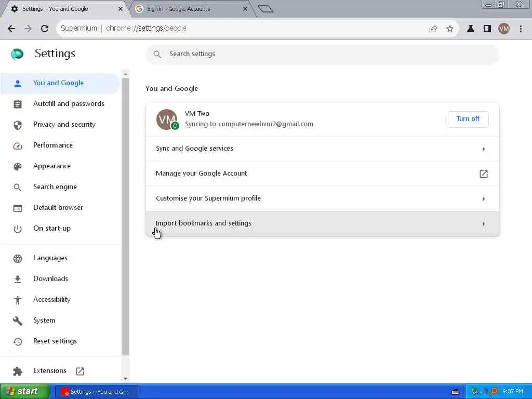Viewport: 532px width, 399px height.
Task: Click the VM Two account avatar
Action: coord(167,119)
